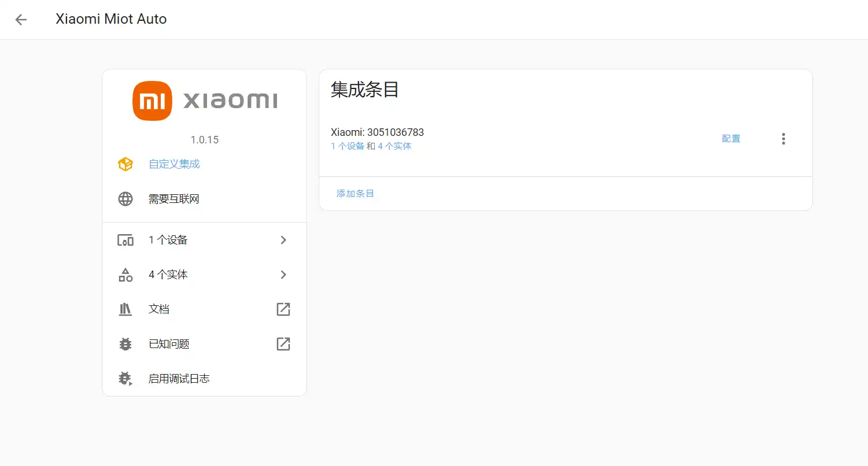Screen dimensions: 868x466
Task: Click the devices icon in sidebar
Action: point(125,240)
